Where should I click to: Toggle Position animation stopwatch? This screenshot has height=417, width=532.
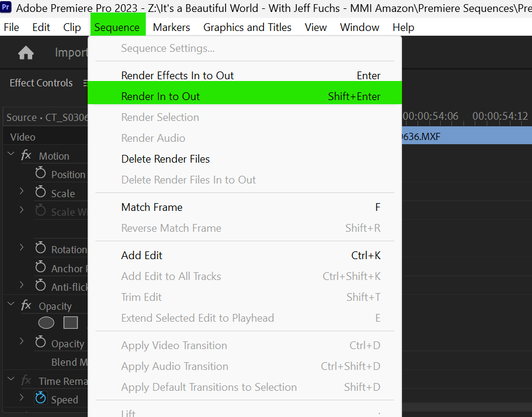click(41, 173)
